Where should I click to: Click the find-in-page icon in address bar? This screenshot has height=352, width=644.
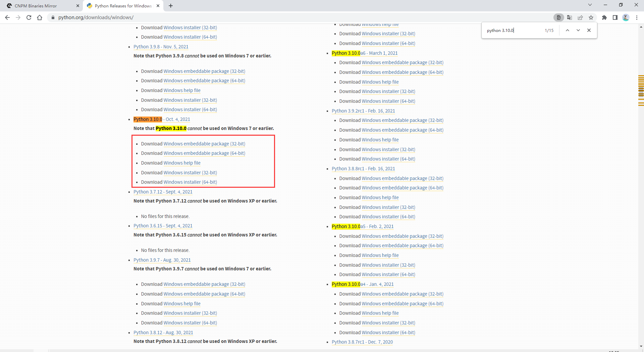click(558, 17)
